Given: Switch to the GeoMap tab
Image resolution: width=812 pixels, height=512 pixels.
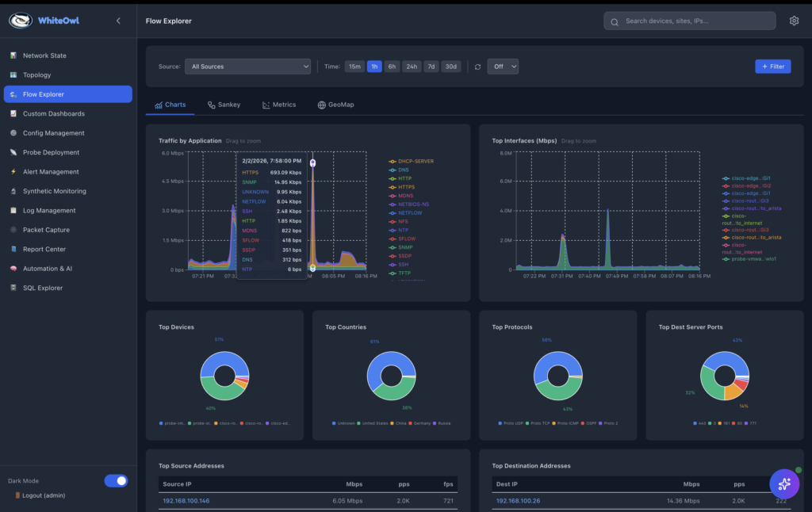Looking at the screenshot, I should click(335, 105).
